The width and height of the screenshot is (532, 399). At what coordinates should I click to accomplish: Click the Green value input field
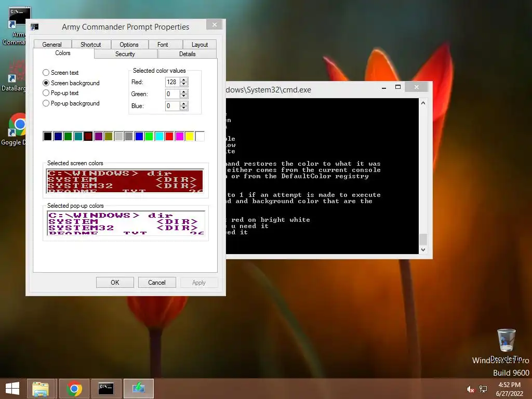[x=172, y=94]
